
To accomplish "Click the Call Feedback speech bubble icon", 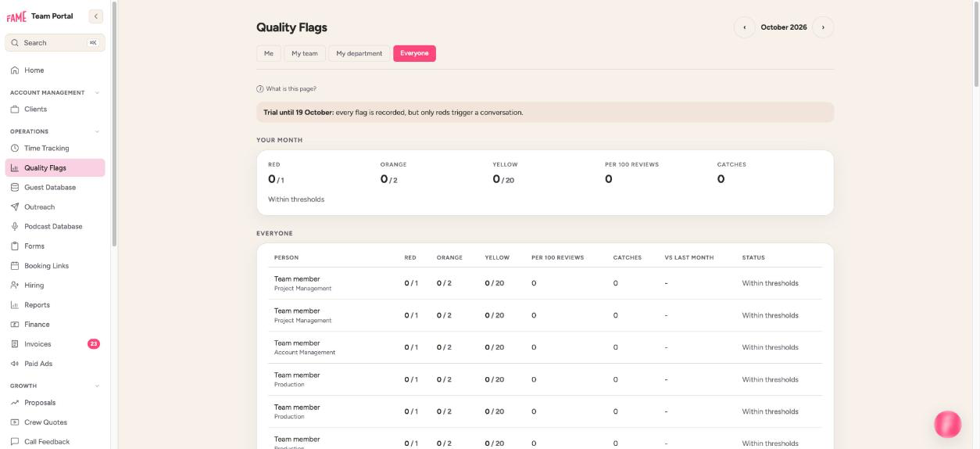I will (x=15, y=442).
